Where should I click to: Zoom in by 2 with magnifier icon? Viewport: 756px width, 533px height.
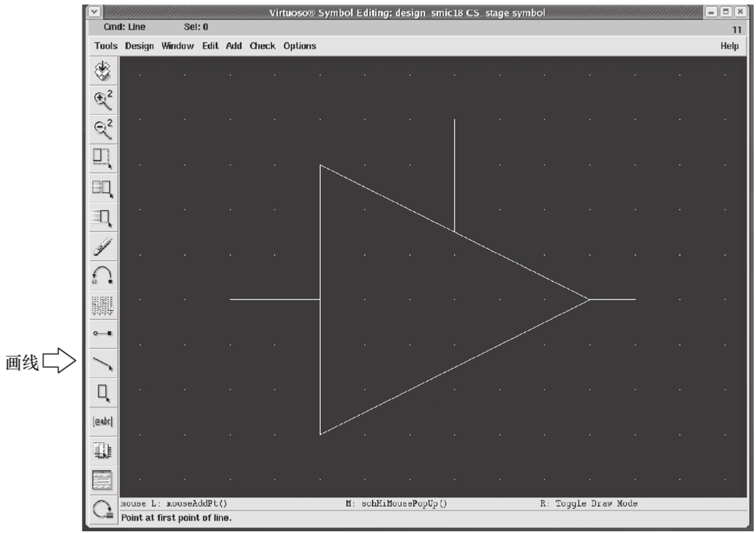click(x=103, y=100)
